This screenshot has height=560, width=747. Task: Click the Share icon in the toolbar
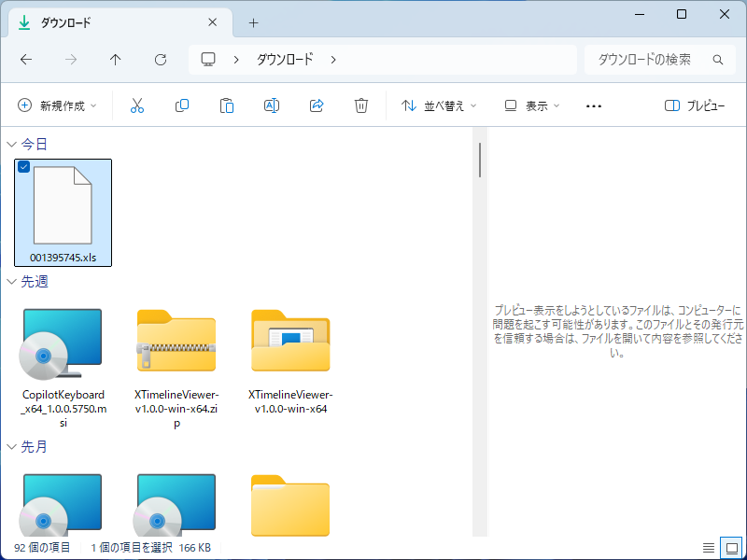316,105
